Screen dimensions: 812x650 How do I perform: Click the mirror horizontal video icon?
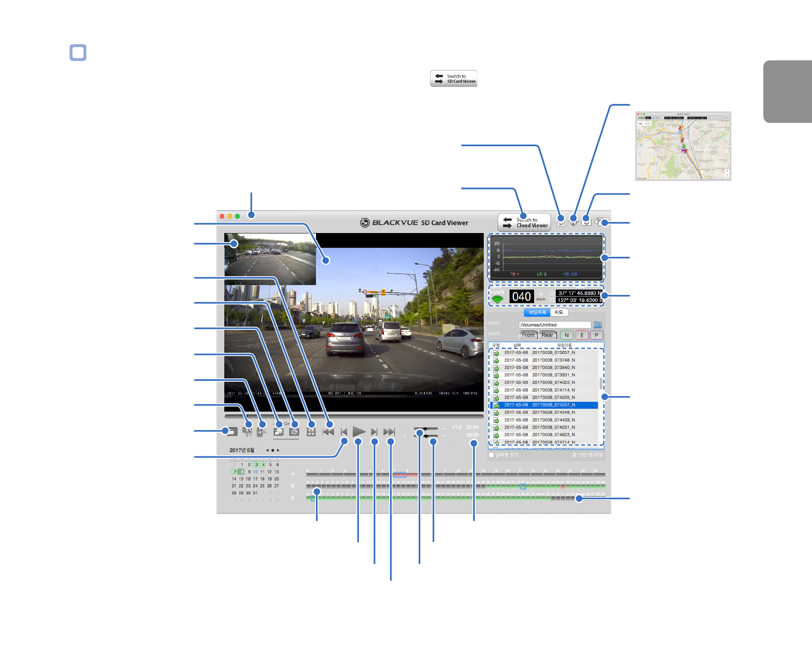262,432
